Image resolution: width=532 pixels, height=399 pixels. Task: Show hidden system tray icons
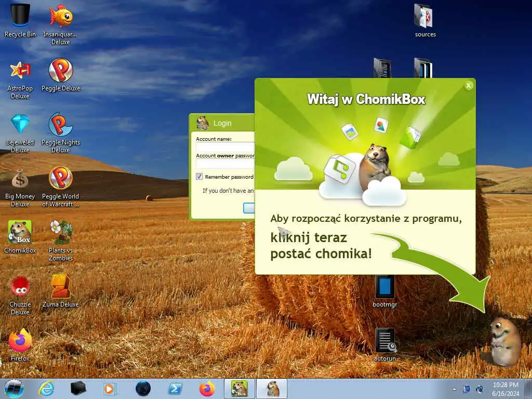(454, 389)
